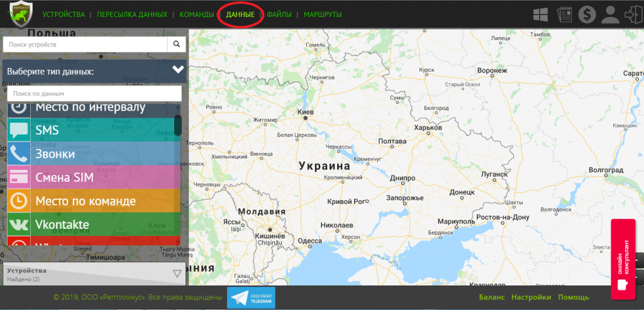Select the SIM card icon for Смена SIM

coord(19,177)
